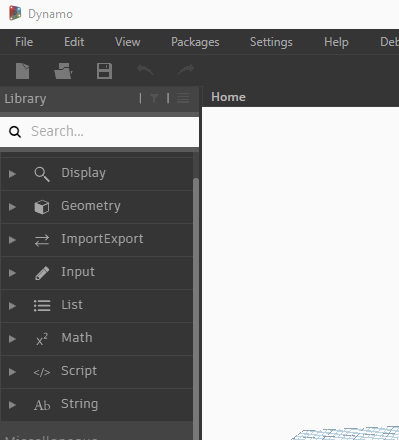
Task: Open the File menu
Action: click(24, 42)
